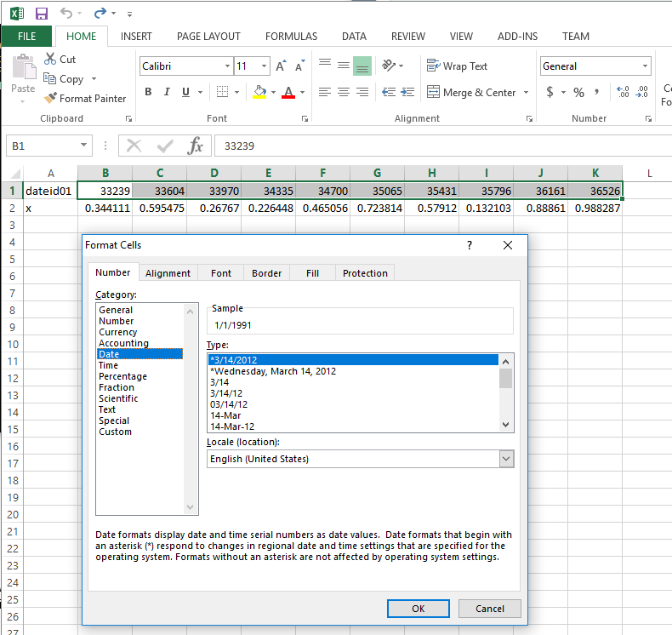The height and width of the screenshot is (635, 672).
Task: Click the formula bar showing 33239
Action: click(x=442, y=146)
